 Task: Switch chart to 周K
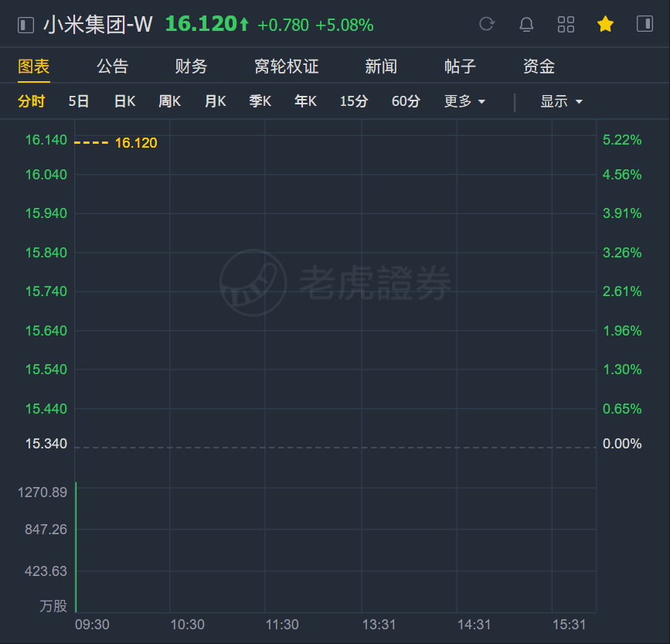pos(170,101)
